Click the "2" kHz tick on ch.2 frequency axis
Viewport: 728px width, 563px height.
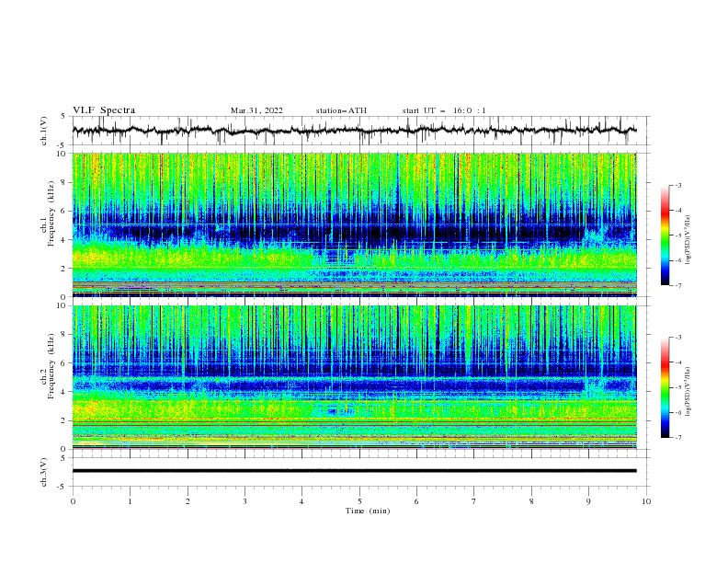click(x=64, y=420)
